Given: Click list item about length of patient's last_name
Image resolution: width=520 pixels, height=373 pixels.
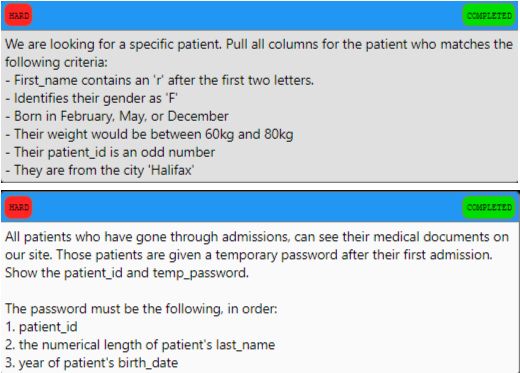Looking at the screenshot, I should (140, 345).
